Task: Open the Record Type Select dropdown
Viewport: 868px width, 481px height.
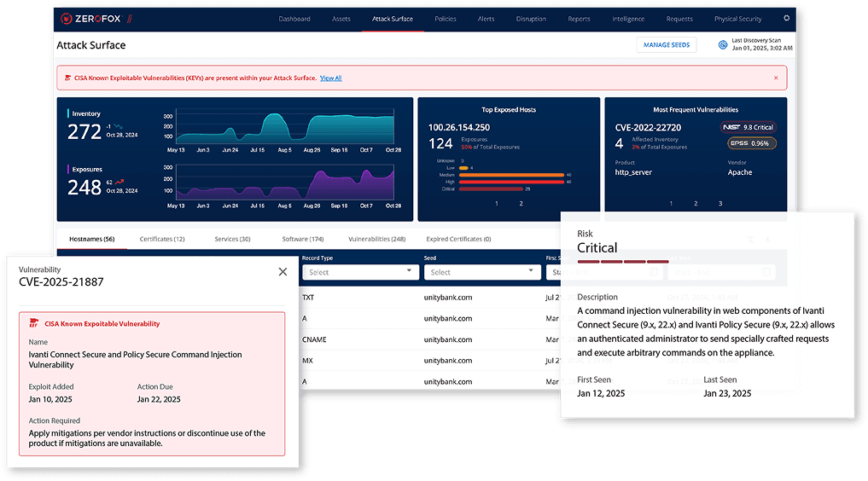Action: [360, 272]
